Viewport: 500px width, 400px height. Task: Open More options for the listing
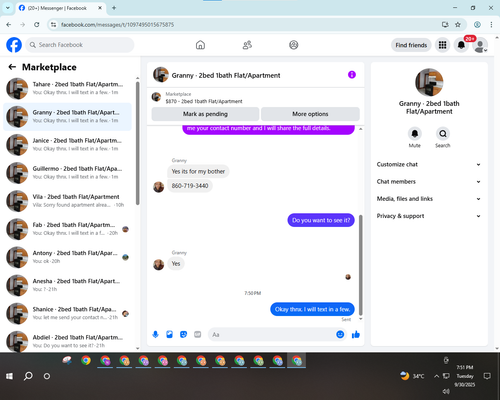coord(310,114)
